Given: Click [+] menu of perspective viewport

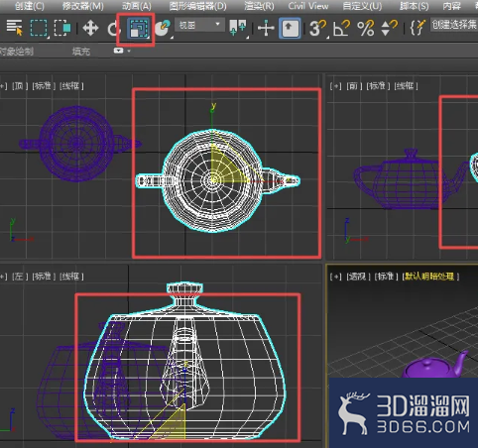Looking at the screenshot, I should coord(335,277).
